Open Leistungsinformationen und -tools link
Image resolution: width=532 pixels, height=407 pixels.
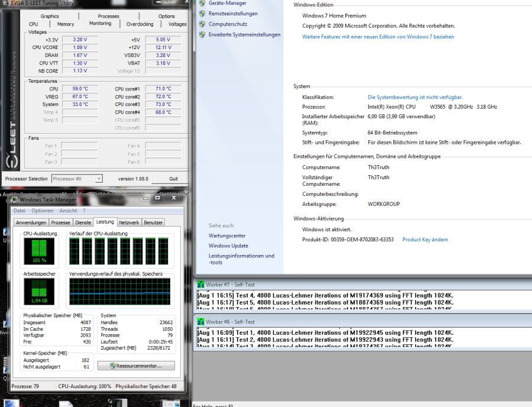click(242, 259)
